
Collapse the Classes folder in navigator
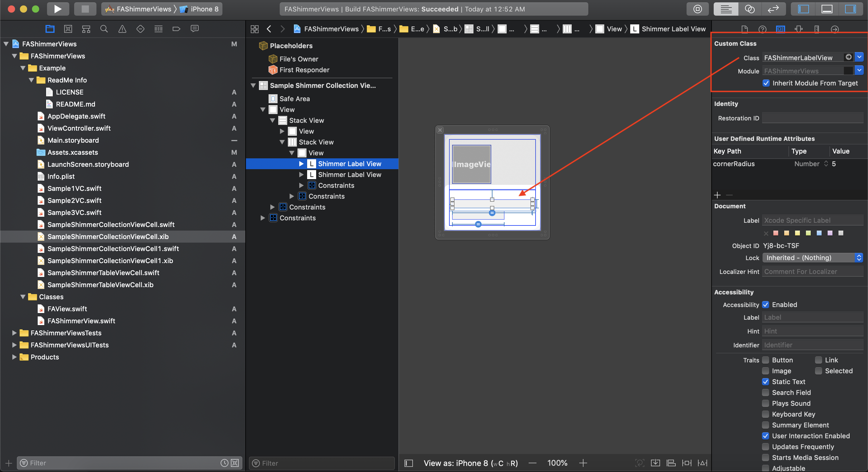click(23, 297)
